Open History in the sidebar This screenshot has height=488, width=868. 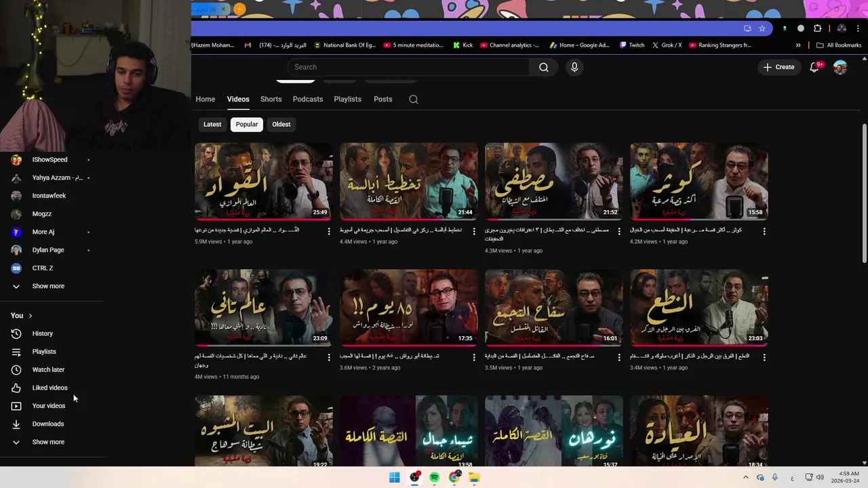[42, 333]
